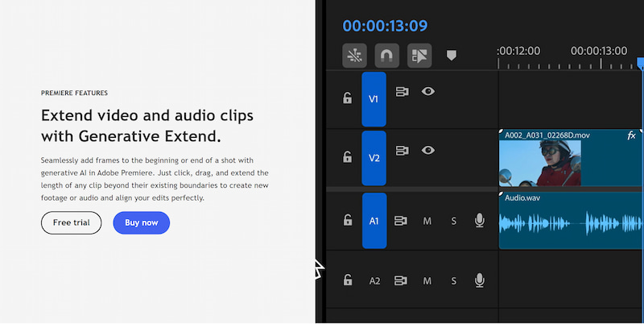
Task: Select the A002_A031_02268D.mov video clip
Action: 571,158
